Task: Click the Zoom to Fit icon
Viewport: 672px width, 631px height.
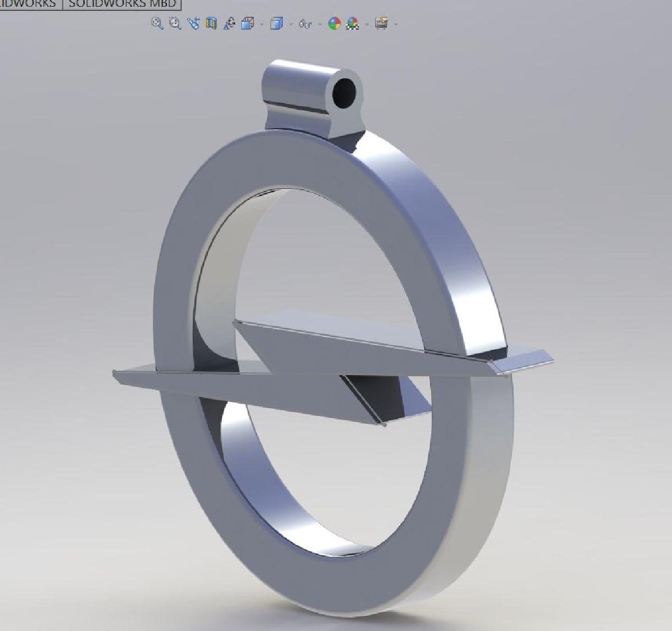Action: tap(157, 24)
